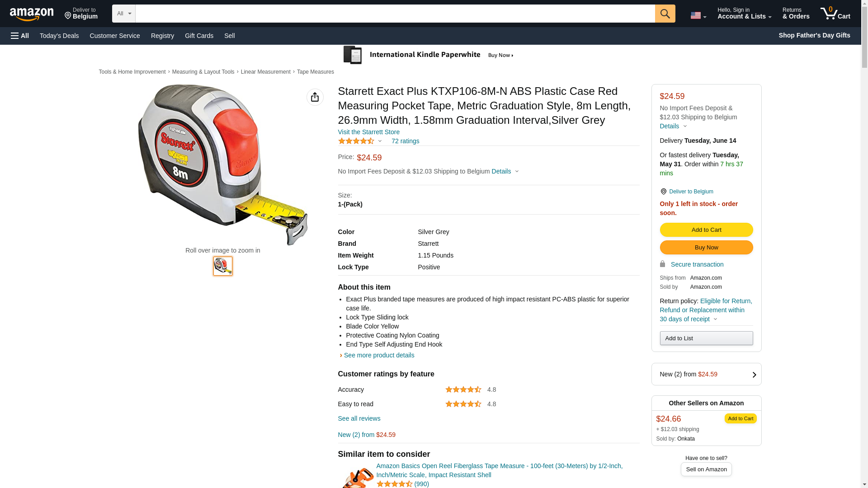Open Today's Deals in navigation bar

point(59,36)
